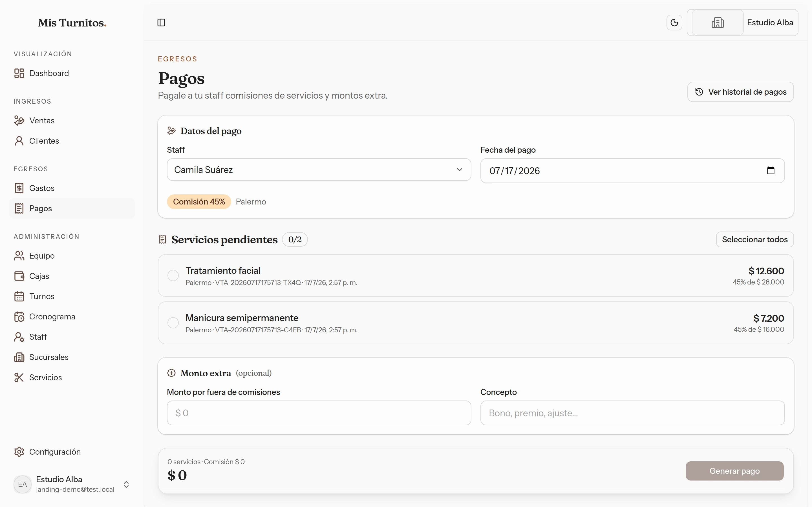Open the Staff dropdown showing Camila Suárez
This screenshot has height=507, width=812.
coord(319,170)
